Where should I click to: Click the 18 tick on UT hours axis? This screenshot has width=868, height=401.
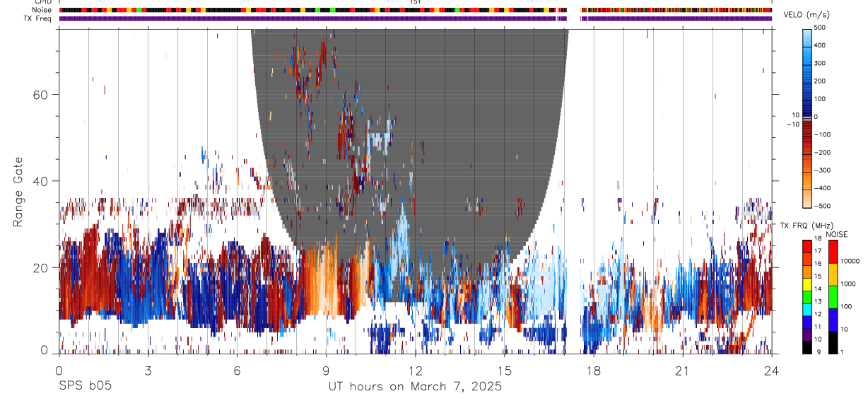(x=594, y=369)
